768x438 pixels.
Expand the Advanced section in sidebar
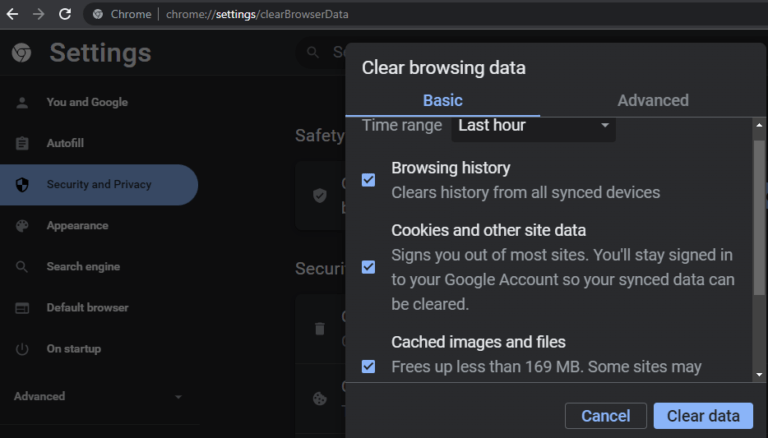click(x=97, y=397)
